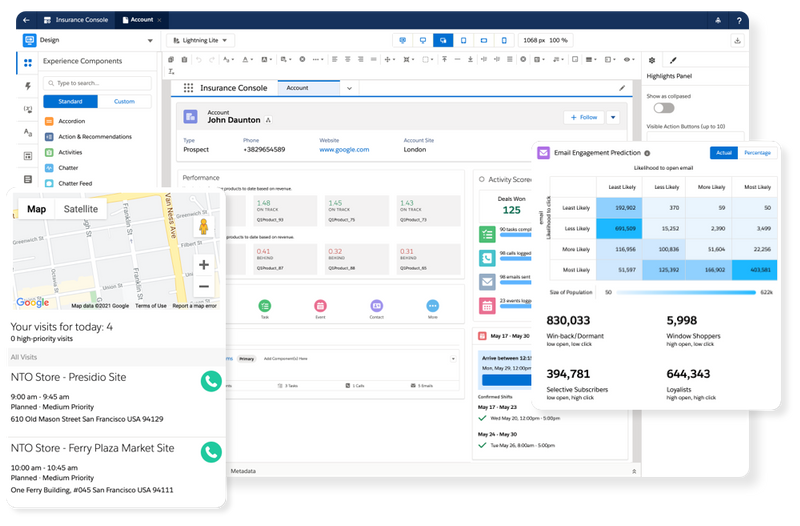Open the Lightning Lite theme dropdown
Screen dimensions: 800x526
pyautogui.click(x=201, y=40)
